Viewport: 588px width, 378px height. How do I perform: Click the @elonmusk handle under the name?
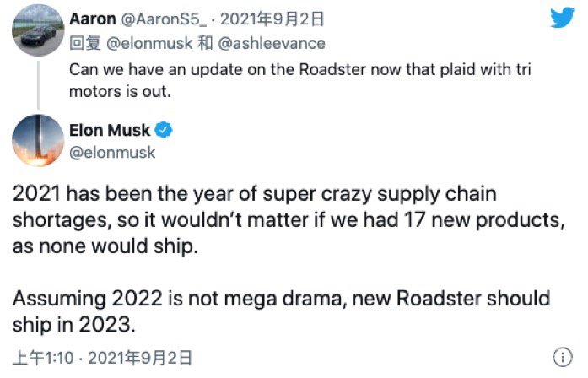click(112, 153)
